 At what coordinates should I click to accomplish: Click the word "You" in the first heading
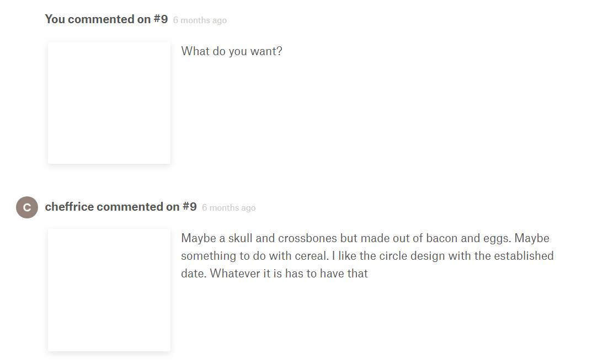[x=55, y=19]
